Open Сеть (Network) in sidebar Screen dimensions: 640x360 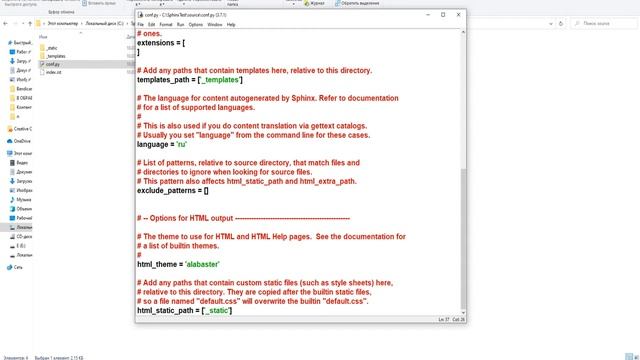click(15, 268)
